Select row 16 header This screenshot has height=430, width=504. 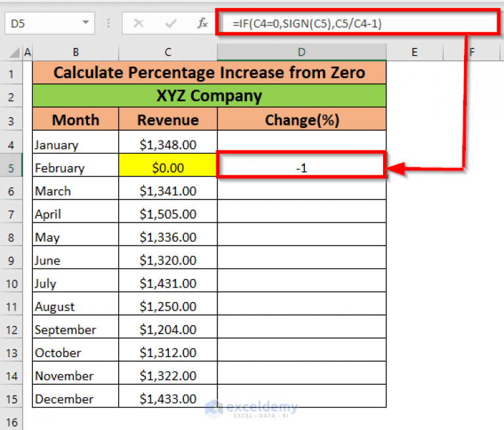tap(11, 419)
